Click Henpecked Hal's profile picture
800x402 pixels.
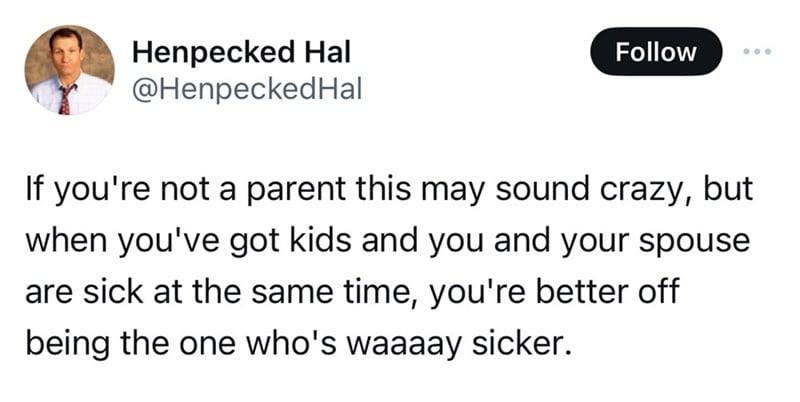[68, 69]
